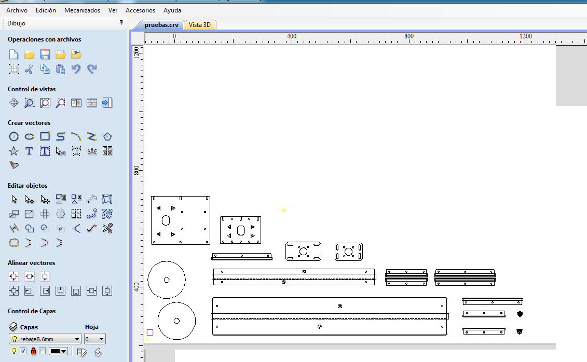Select the Draw Circle tool
The height and width of the screenshot is (362, 587).
13,137
